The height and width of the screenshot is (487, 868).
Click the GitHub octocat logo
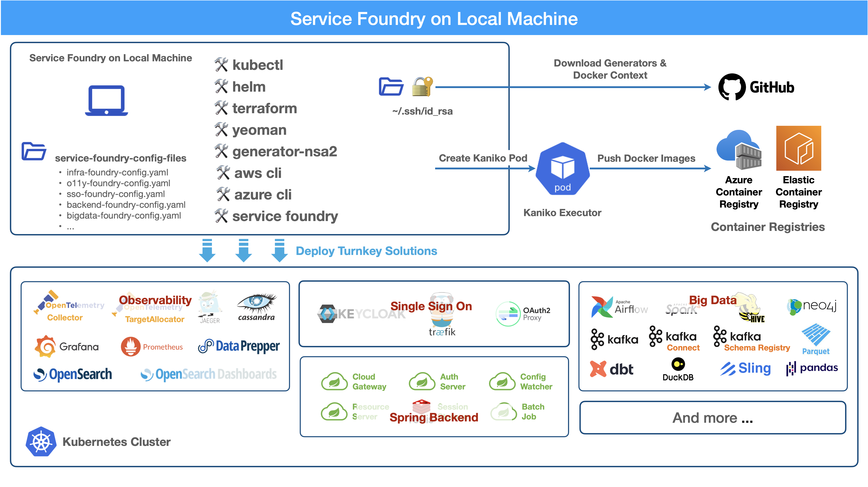click(x=732, y=87)
